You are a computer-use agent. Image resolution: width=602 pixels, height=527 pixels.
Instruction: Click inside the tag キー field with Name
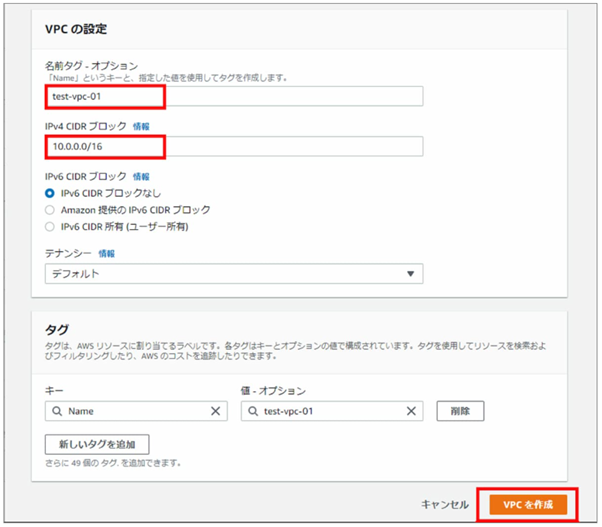pyautogui.click(x=135, y=411)
